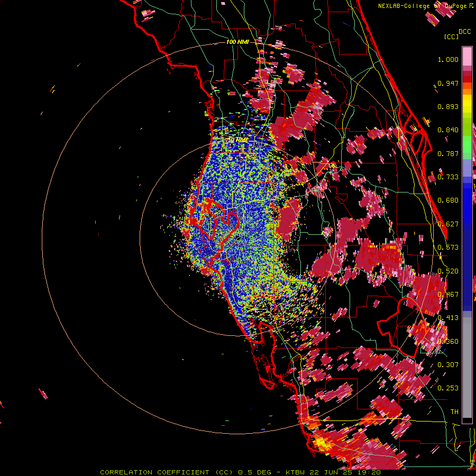Click the 0.307 legend value
The height and width of the screenshot is (476, 476).
(448, 364)
